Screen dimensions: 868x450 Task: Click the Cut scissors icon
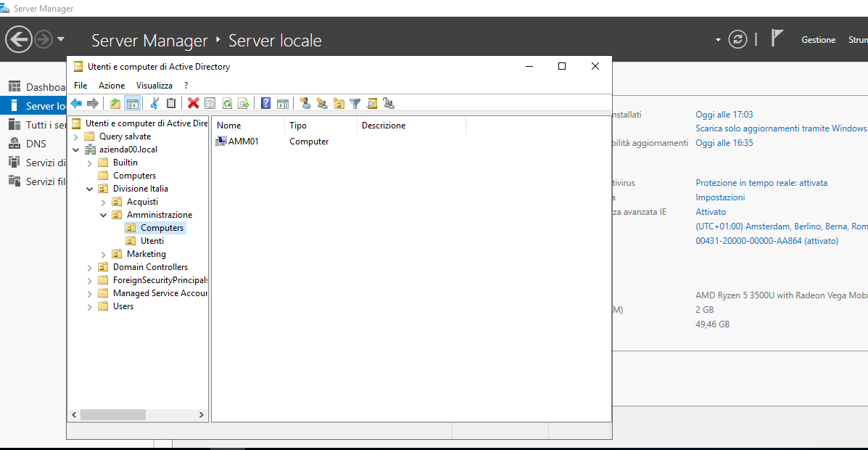point(154,103)
